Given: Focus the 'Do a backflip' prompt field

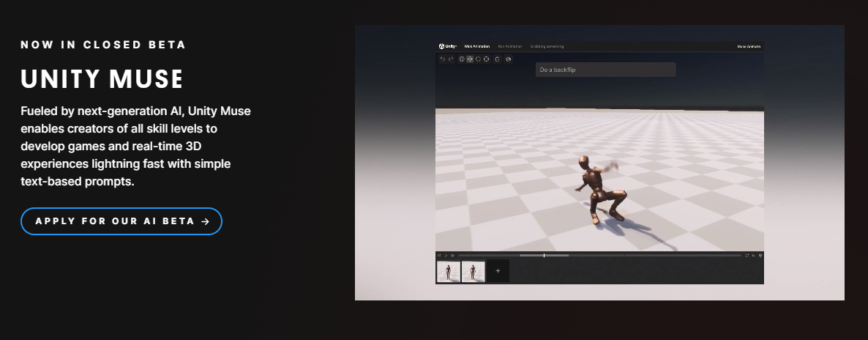Looking at the screenshot, I should [x=605, y=70].
